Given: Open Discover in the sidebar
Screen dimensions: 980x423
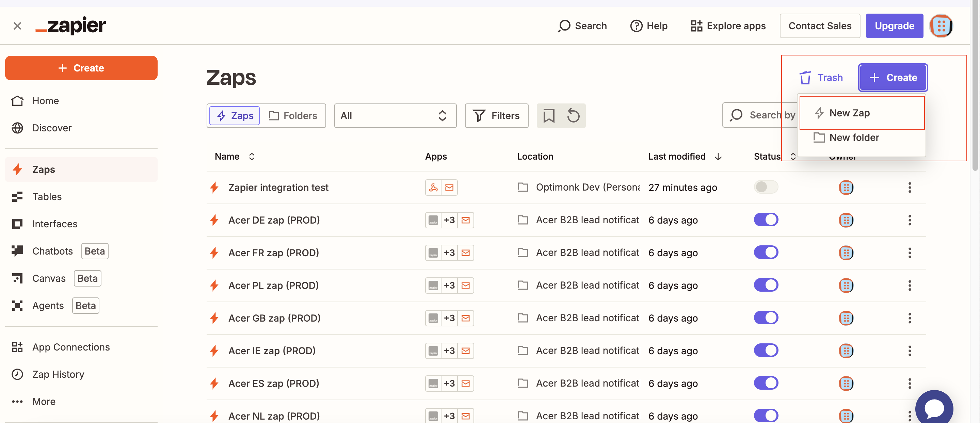Looking at the screenshot, I should [81, 128].
